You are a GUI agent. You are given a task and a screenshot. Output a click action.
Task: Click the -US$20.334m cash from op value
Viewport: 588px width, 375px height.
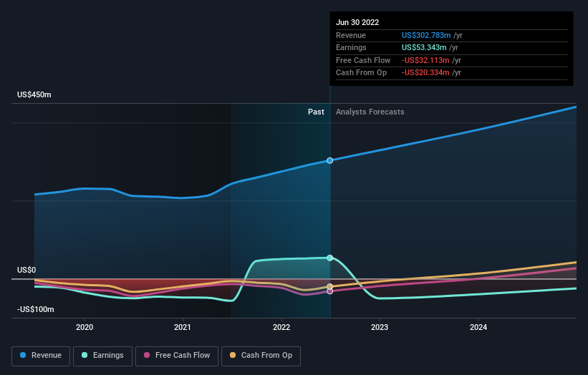tap(425, 73)
